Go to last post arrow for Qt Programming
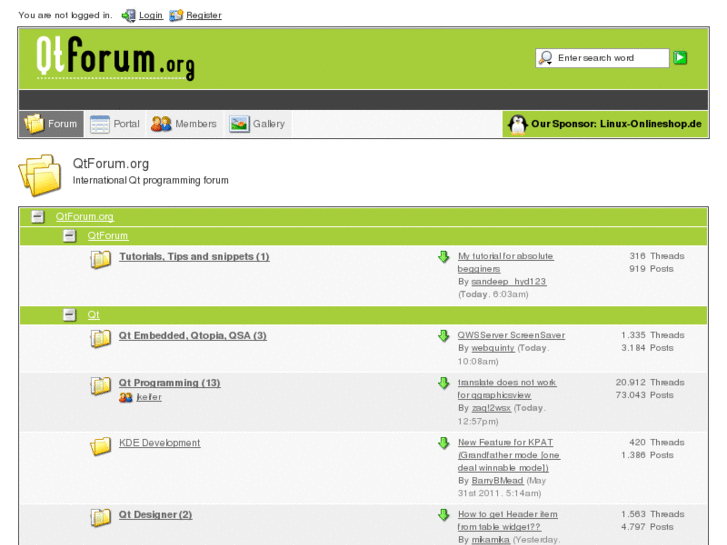727x545 pixels. pyautogui.click(x=444, y=383)
